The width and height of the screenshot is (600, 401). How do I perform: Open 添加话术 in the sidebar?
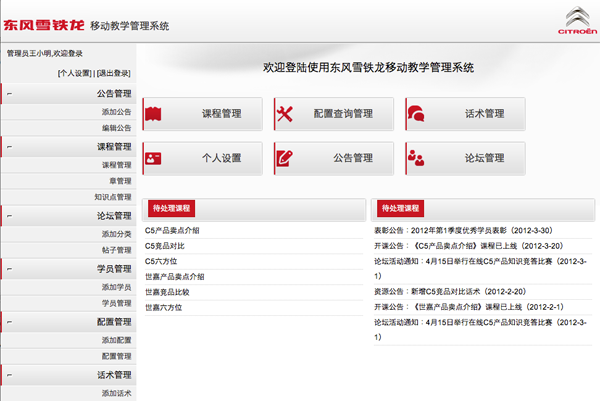point(116,393)
